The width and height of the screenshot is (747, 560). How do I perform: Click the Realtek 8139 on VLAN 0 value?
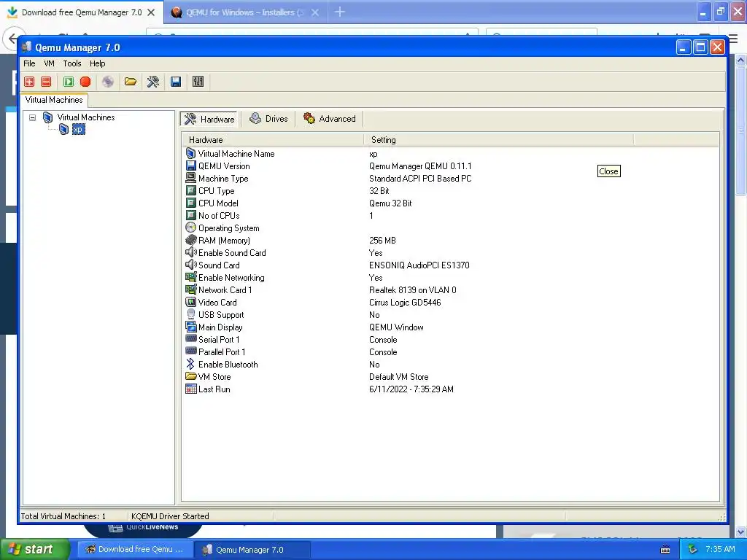point(413,289)
